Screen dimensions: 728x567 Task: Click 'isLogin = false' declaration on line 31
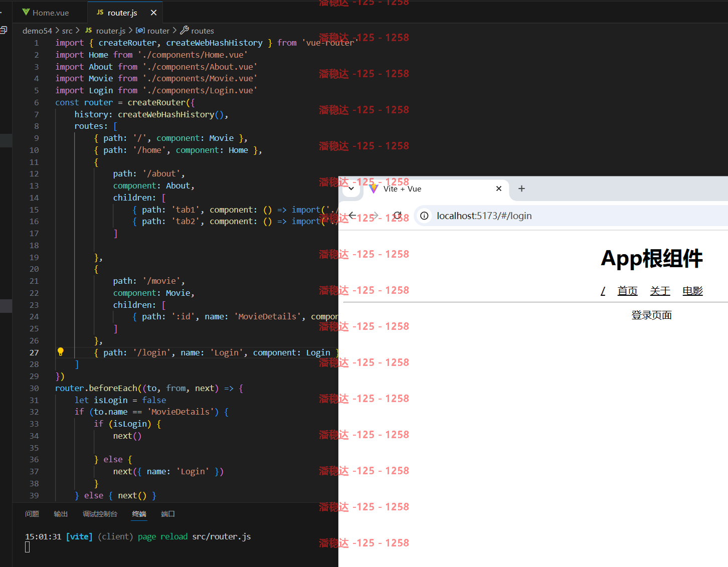130,400
